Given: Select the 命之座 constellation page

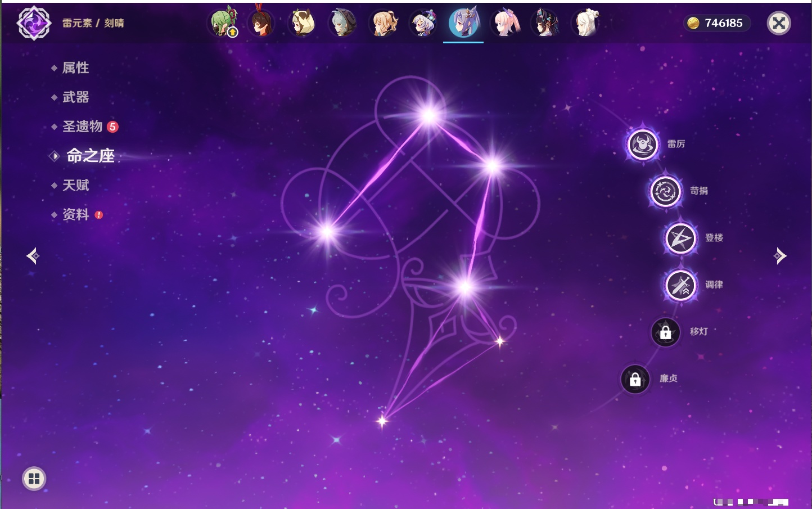Looking at the screenshot, I should [x=91, y=156].
